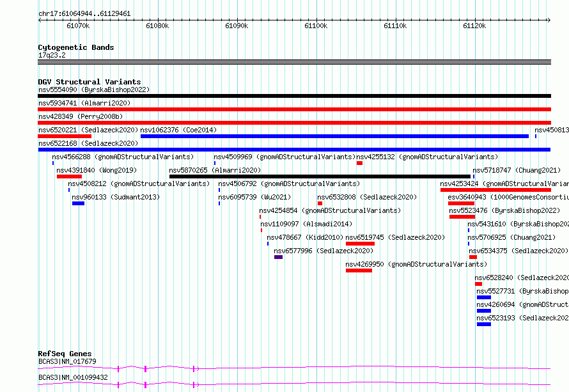The width and height of the screenshot is (569, 392).
Task: Select the chr17:61064944..61129461 region text
Action: (84, 14)
